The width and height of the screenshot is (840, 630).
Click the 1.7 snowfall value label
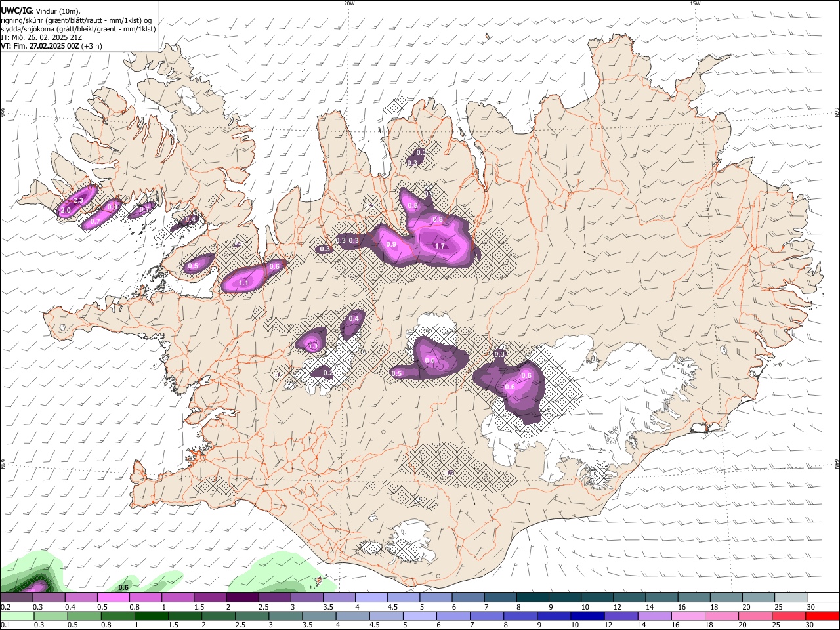coord(440,246)
